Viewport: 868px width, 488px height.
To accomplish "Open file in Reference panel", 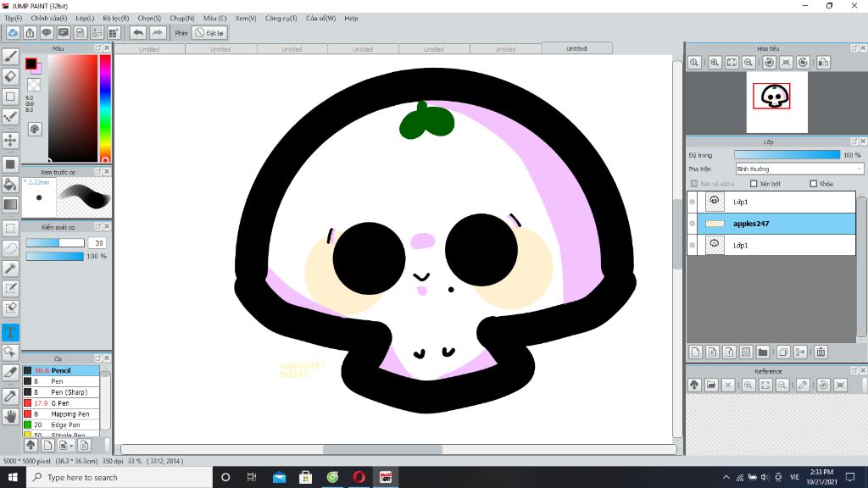I will 711,385.
